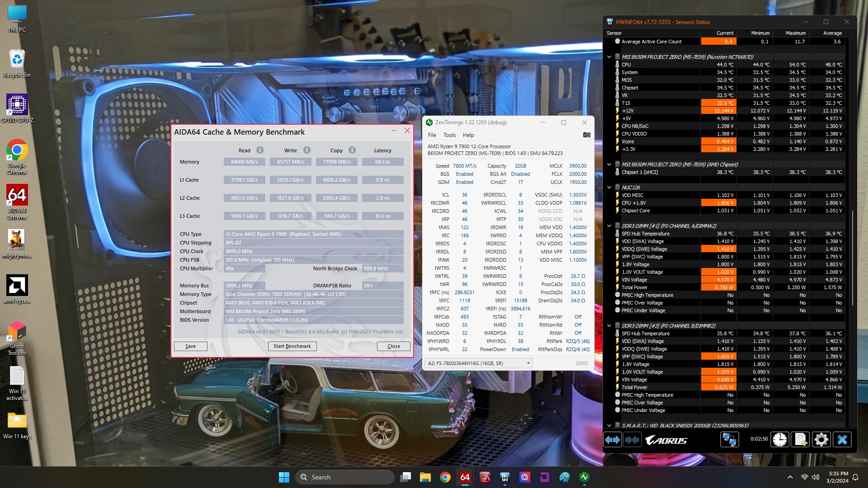Launch Ghost Toolbox desktop shortcut
The width and height of the screenshot is (868, 488).
[x=17, y=338]
